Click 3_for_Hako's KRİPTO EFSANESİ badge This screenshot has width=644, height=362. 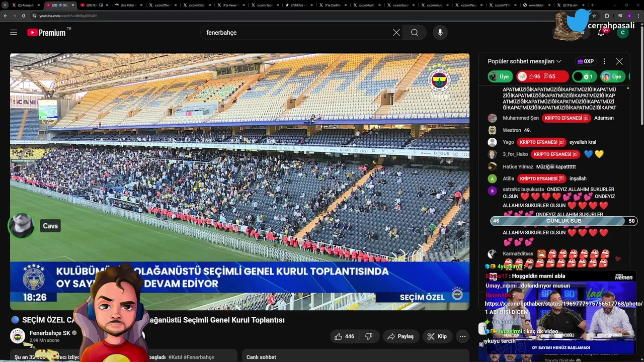555,154
